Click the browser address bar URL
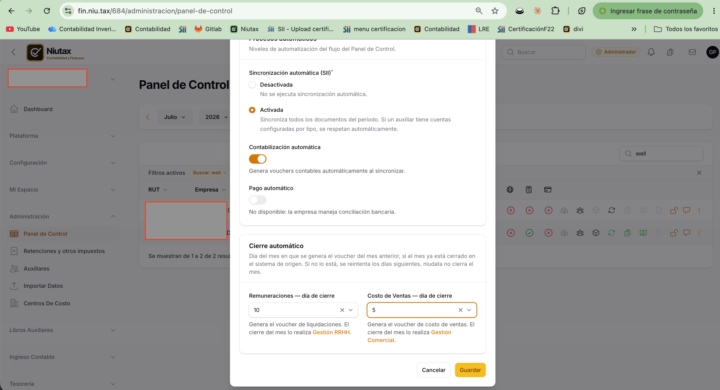This screenshot has width=720, height=390. [155, 11]
